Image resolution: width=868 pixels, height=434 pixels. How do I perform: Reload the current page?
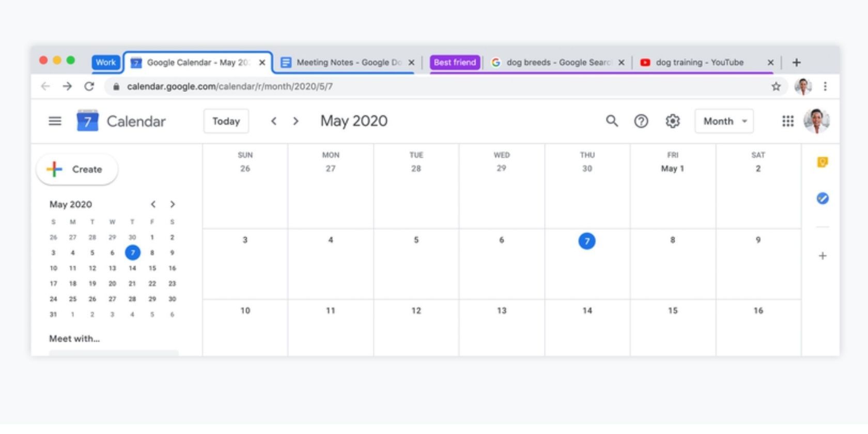(x=89, y=86)
